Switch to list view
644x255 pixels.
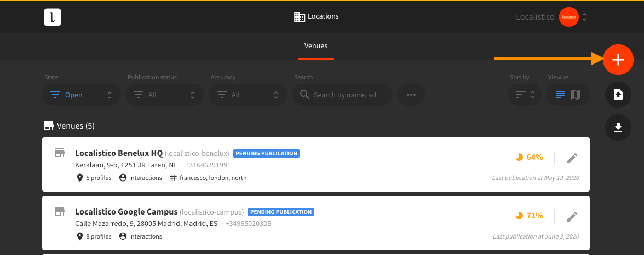pos(560,95)
